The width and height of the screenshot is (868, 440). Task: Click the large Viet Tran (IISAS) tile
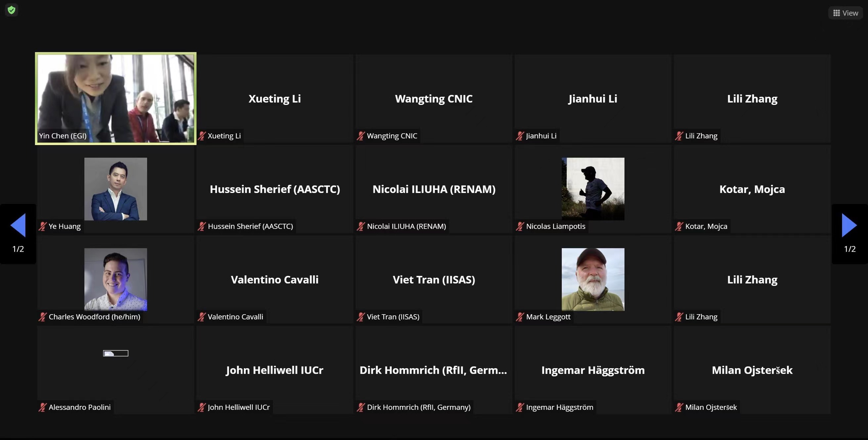pyautogui.click(x=434, y=279)
